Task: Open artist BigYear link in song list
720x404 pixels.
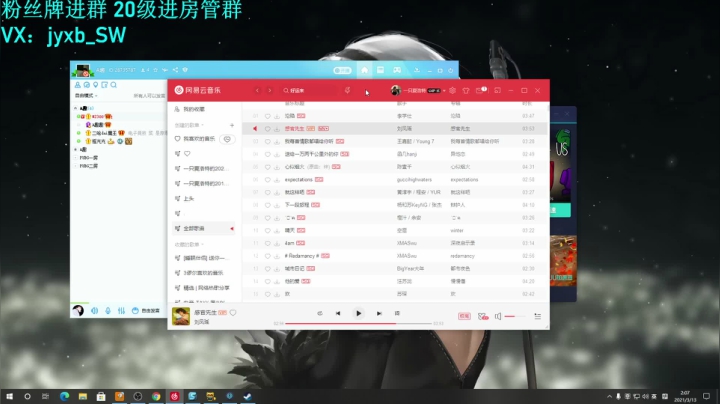Action: 411,269
